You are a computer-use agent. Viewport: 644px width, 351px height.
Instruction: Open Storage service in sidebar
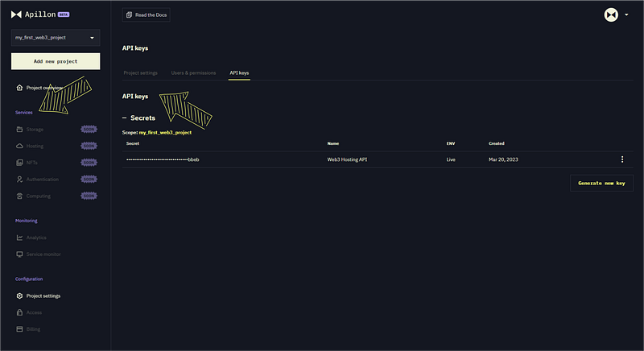pyautogui.click(x=35, y=130)
